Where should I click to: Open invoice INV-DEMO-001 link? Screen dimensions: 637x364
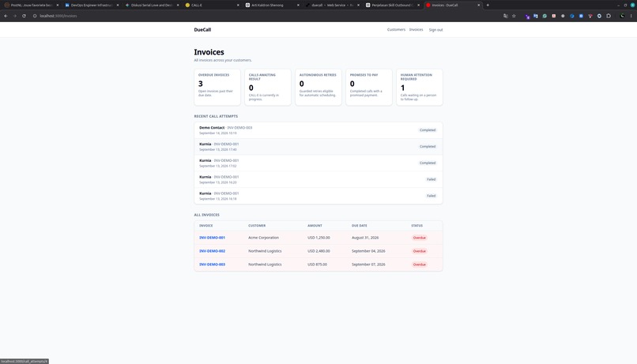(212, 238)
